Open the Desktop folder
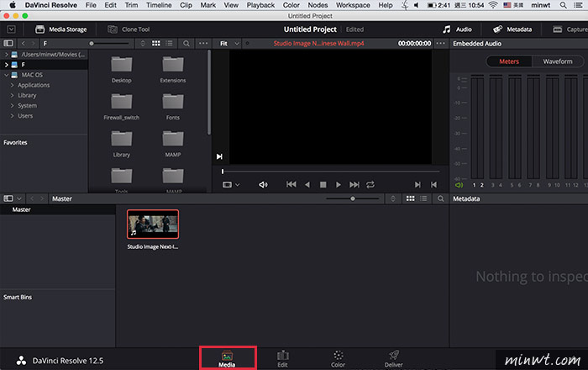The height and width of the screenshot is (370, 588). pos(122,70)
